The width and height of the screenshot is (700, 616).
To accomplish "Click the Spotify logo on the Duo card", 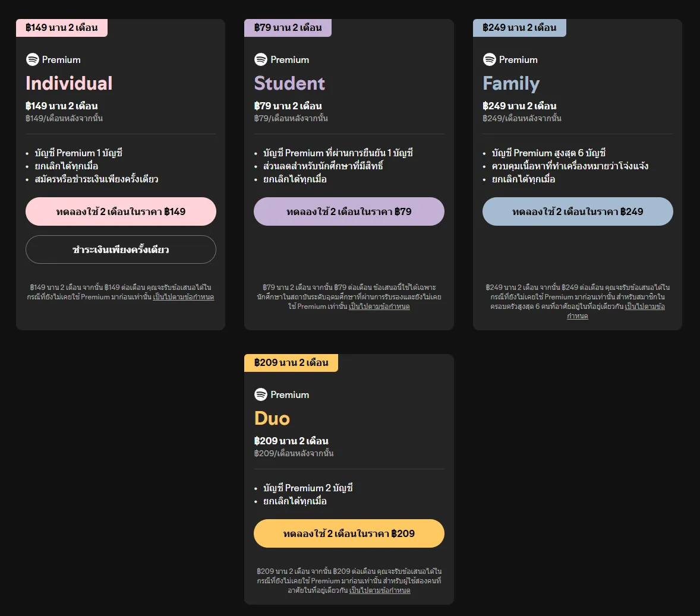I will (261, 394).
